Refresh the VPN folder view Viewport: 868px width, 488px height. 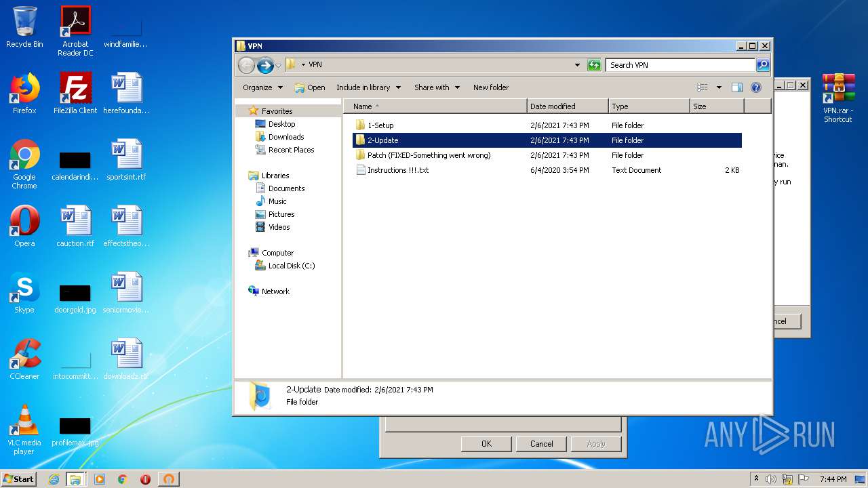point(594,65)
